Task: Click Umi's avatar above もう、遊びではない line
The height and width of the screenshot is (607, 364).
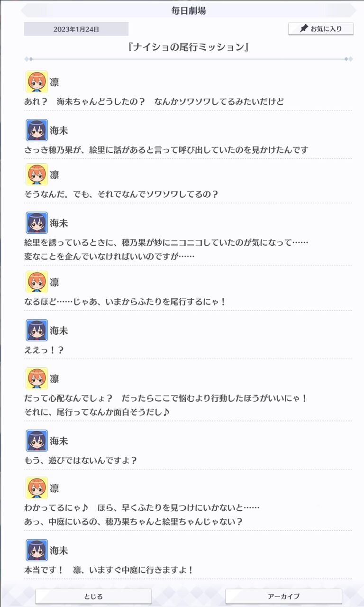Action: pos(36,441)
